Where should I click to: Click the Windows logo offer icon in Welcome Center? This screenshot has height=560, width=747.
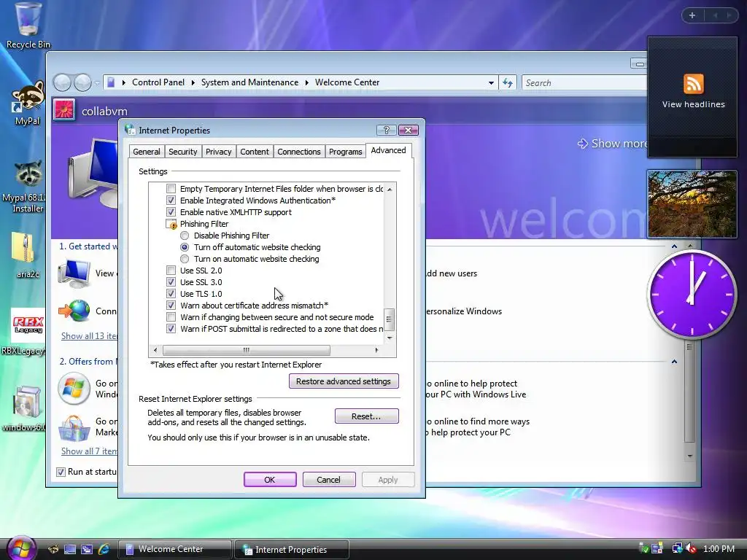(x=74, y=389)
